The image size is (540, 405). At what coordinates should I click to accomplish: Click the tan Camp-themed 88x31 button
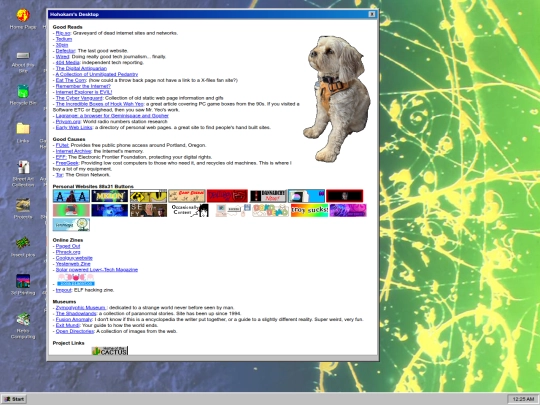tap(187, 196)
